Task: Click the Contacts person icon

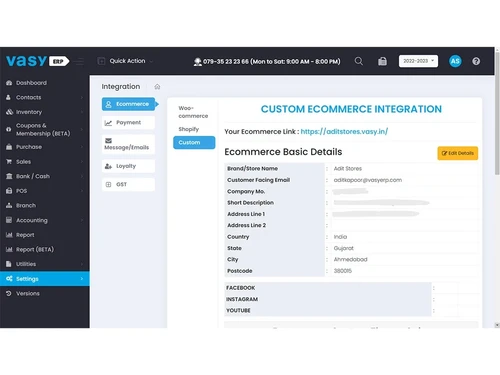Action: click(9, 97)
